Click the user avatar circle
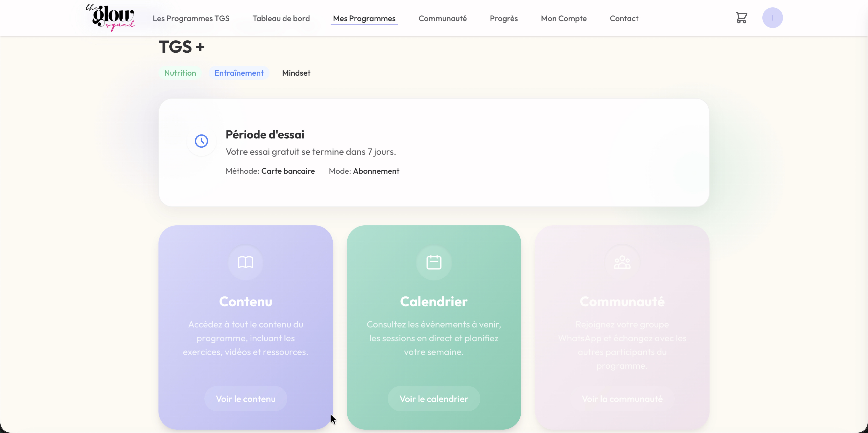This screenshot has width=868, height=433. (x=772, y=18)
